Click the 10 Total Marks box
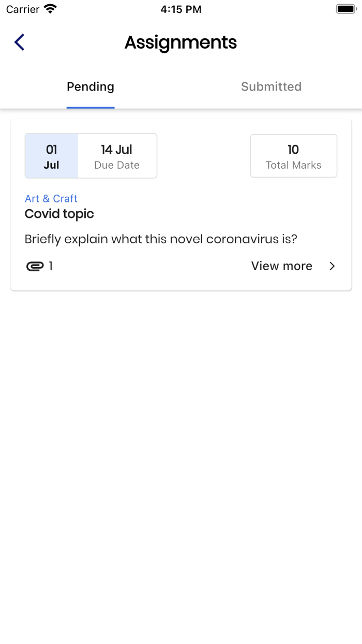Viewport: 362px width, 644px height. (x=294, y=156)
